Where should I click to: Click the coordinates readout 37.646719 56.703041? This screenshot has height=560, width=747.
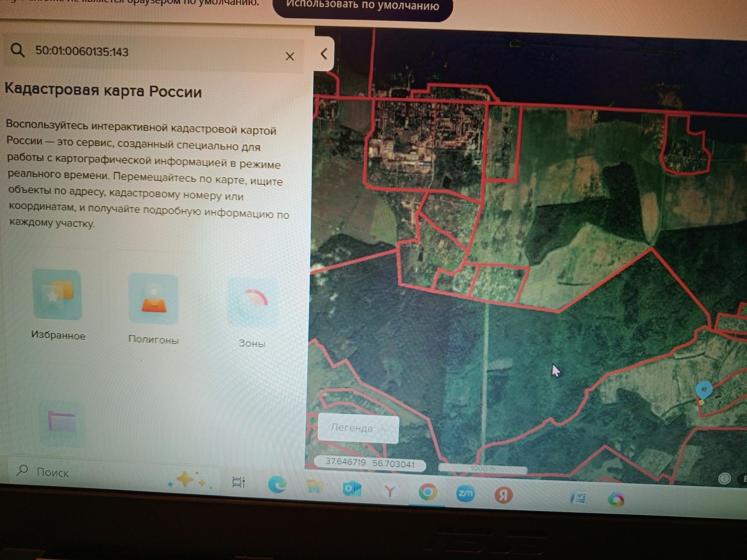370,463
